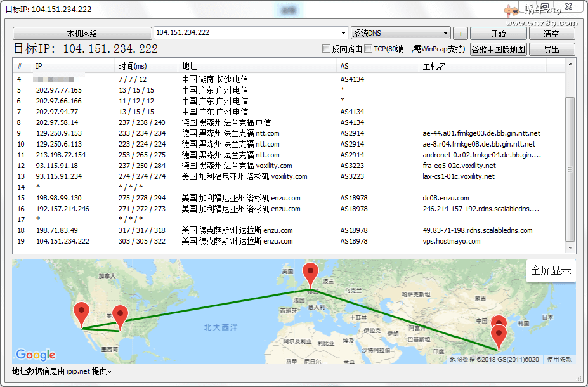The image size is (588, 387).
Task: Click the Google logo on the map
Action: pos(36,355)
